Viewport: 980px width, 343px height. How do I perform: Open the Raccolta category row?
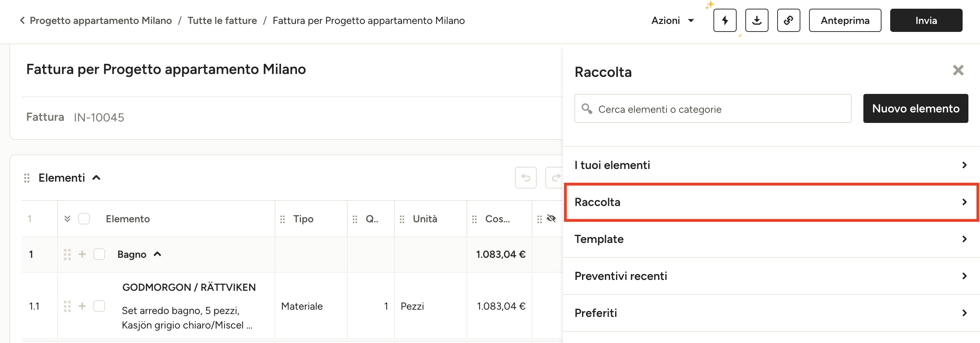771,202
